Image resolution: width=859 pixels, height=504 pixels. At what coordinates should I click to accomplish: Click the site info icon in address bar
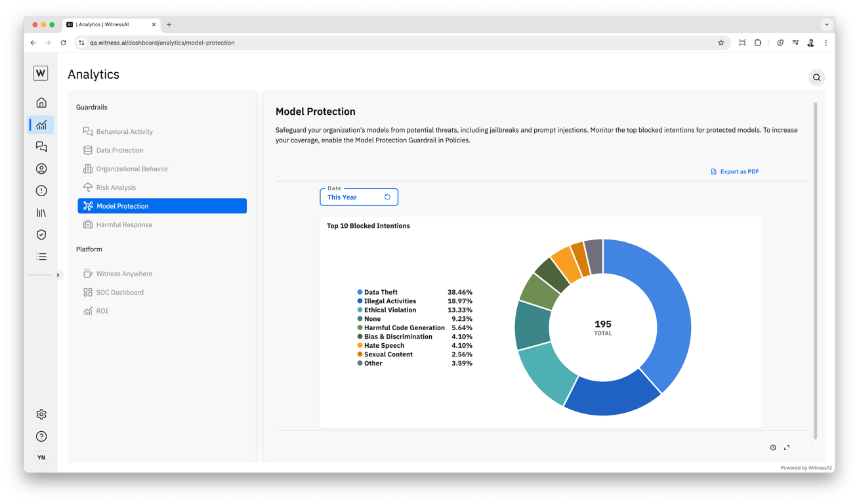pos(81,43)
